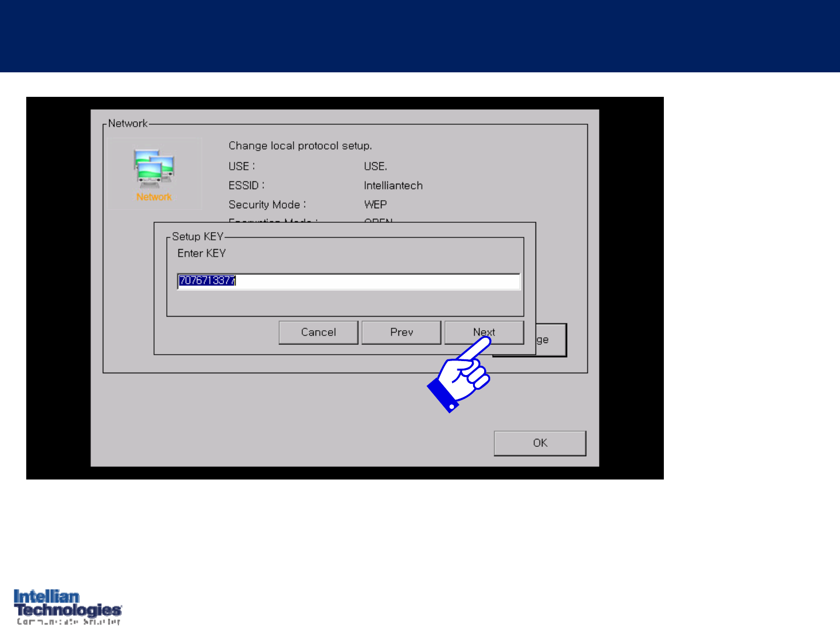This screenshot has width=840, height=630.
Task: Go back with the Prev button
Action: pyautogui.click(x=401, y=332)
